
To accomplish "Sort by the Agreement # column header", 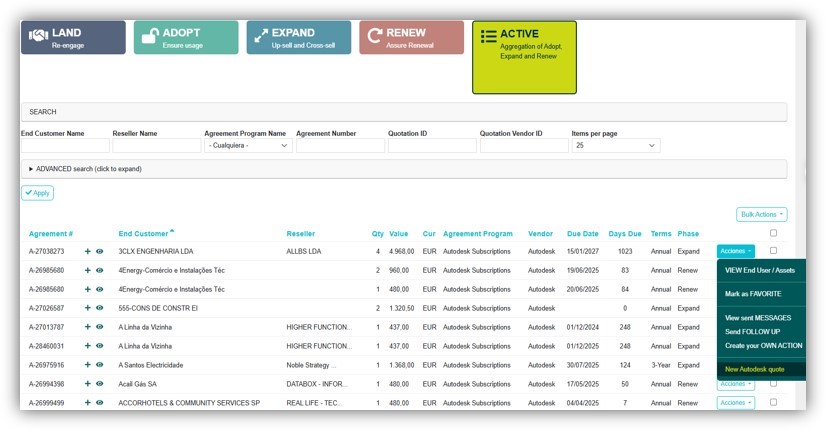I will coord(51,234).
